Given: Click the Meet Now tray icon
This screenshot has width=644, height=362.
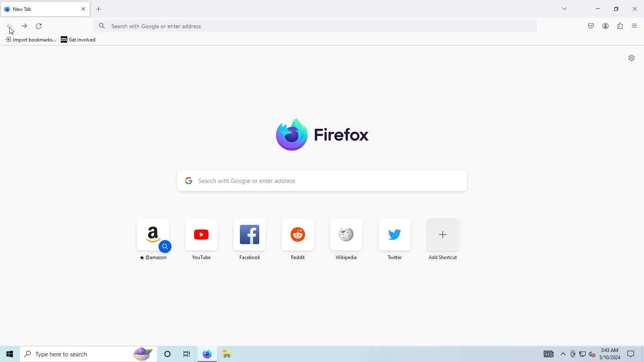Looking at the screenshot, I should pos(573,354).
